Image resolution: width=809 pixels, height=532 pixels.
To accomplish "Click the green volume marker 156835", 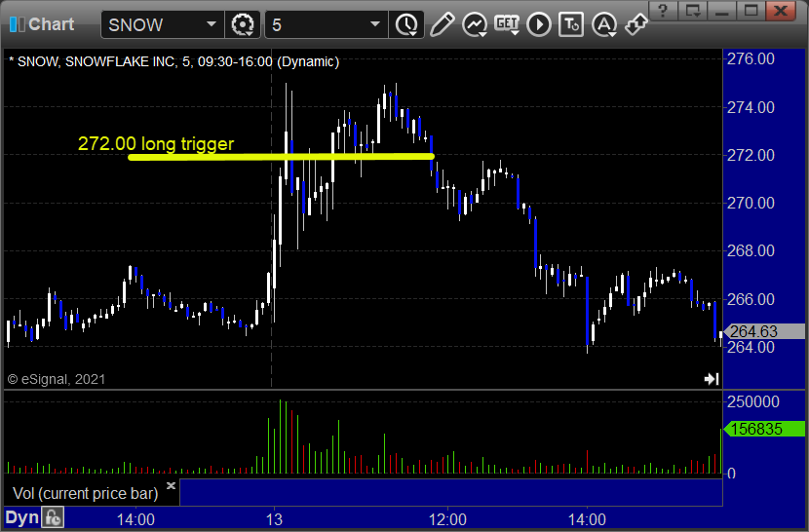I will click(765, 429).
